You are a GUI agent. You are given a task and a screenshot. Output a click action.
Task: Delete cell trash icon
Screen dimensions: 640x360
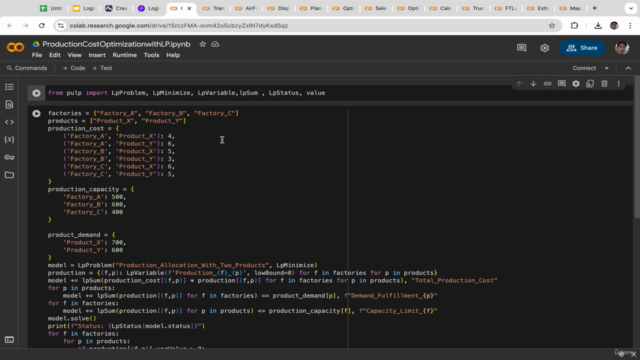point(604,84)
